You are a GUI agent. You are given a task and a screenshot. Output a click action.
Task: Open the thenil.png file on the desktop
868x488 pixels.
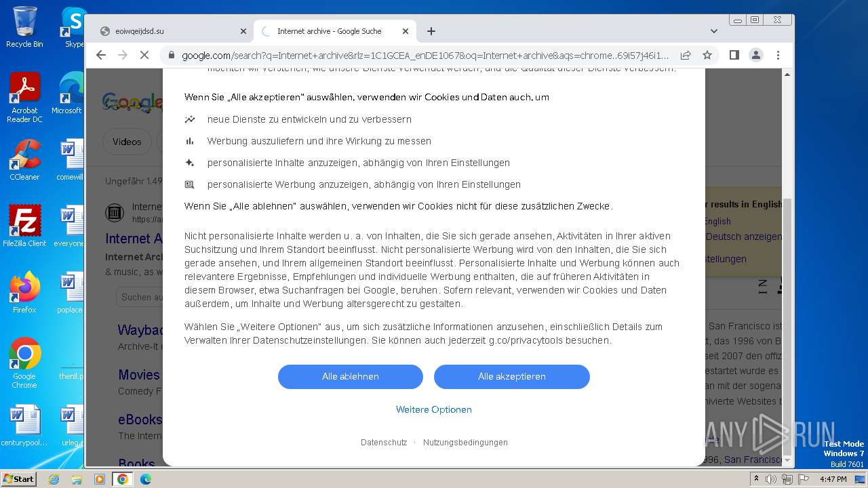click(x=71, y=359)
